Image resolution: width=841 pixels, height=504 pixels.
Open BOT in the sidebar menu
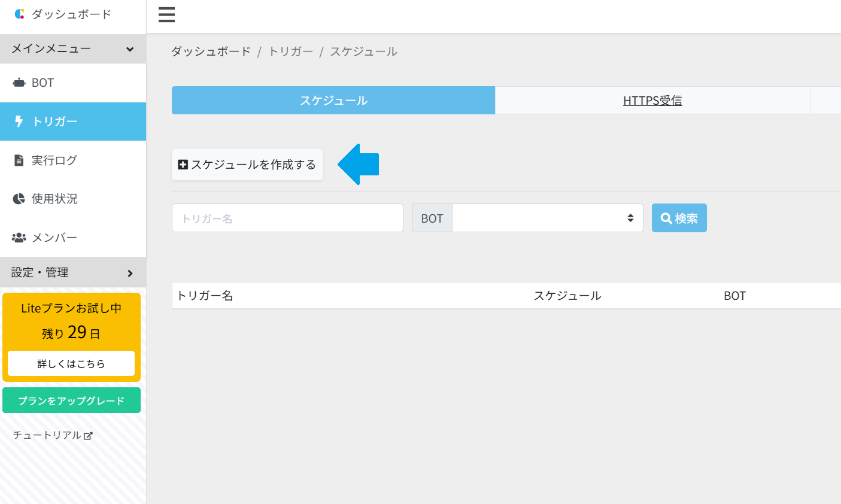click(x=73, y=83)
